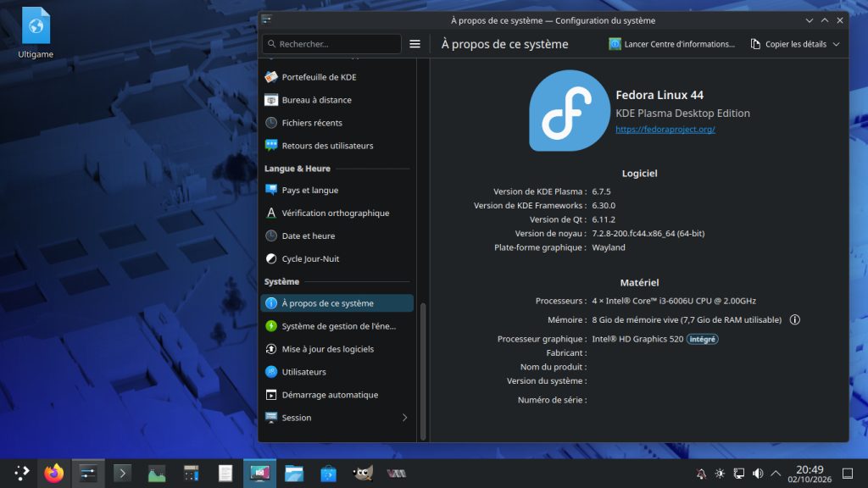Screen dimensions: 868x488
Task: Click the memory info icon
Action: click(795, 319)
